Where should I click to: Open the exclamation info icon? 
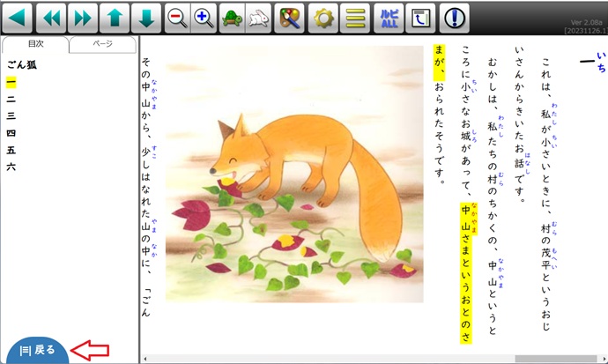point(454,17)
